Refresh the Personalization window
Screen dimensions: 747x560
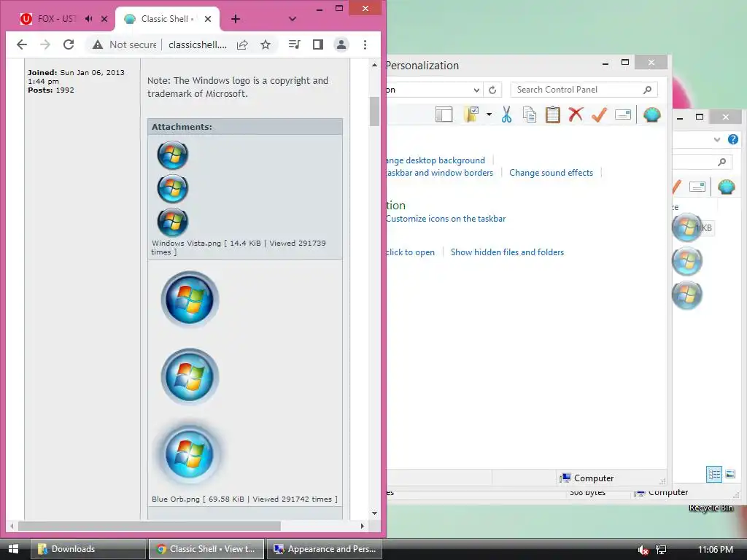[x=492, y=90]
